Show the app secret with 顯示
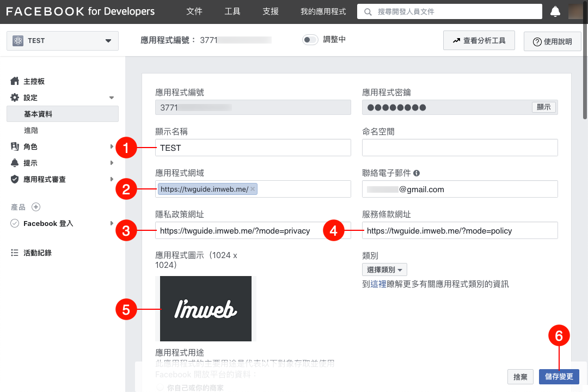Screen dimensions: 588x392 pos(544,107)
